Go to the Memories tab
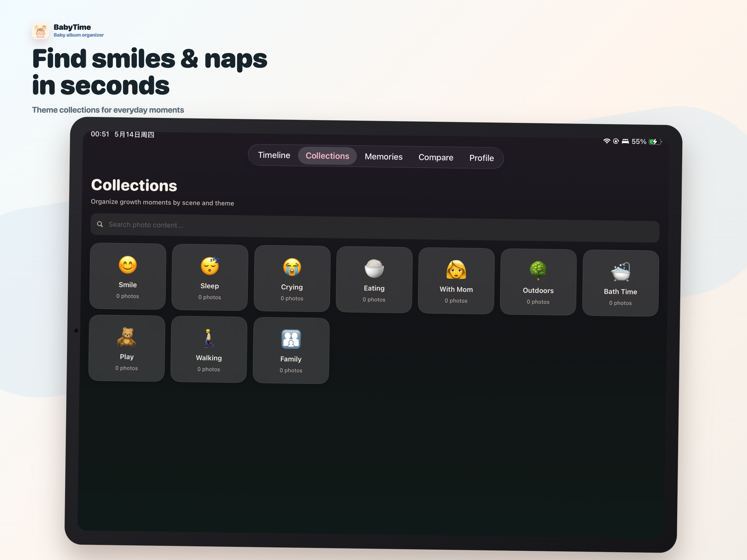Viewport: 747px width, 560px height. coord(384,157)
